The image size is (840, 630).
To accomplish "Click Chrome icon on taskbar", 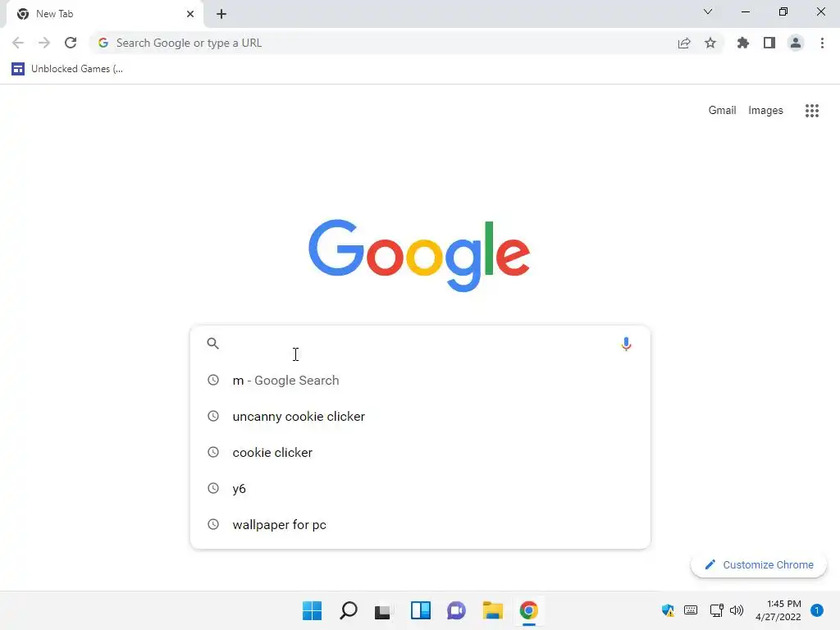I will [529, 610].
